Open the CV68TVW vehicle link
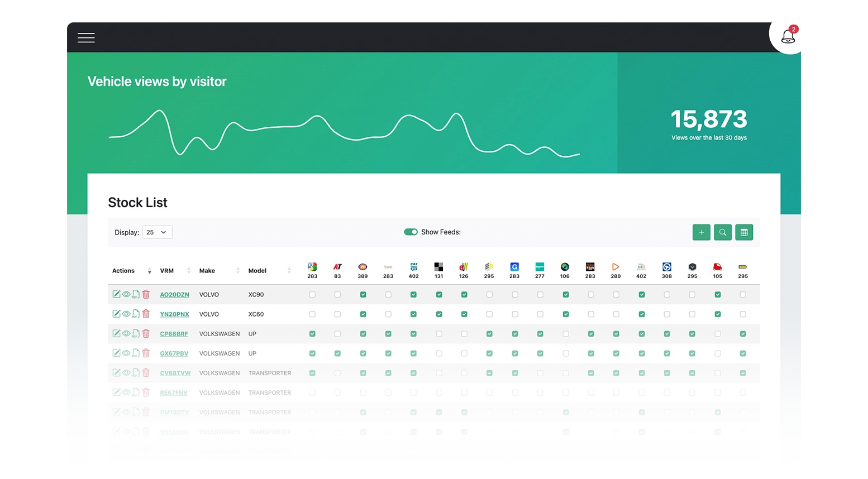Screen dimensions: 868x479 175,373
